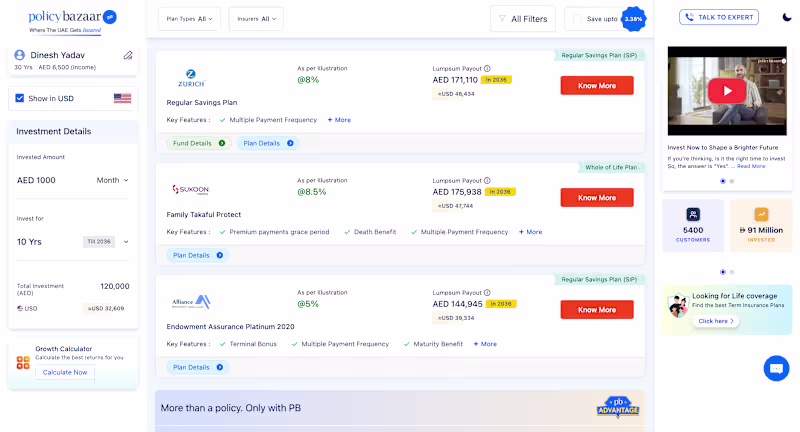This screenshot has width=800, height=432.
Task: Click Zurich AED 171,110 payout value
Action: 455,80
